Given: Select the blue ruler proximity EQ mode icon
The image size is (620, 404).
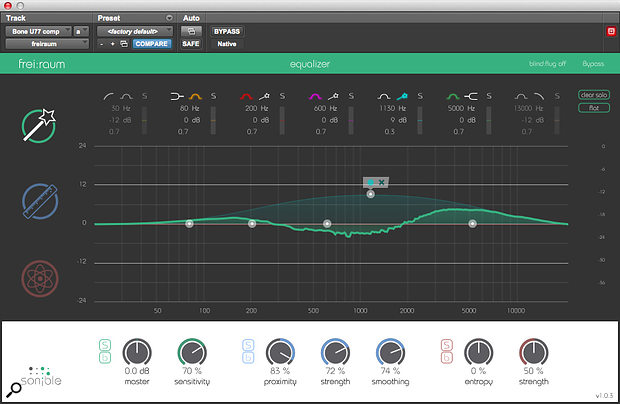Looking at the screenshot, I should (x=40, y=201).
